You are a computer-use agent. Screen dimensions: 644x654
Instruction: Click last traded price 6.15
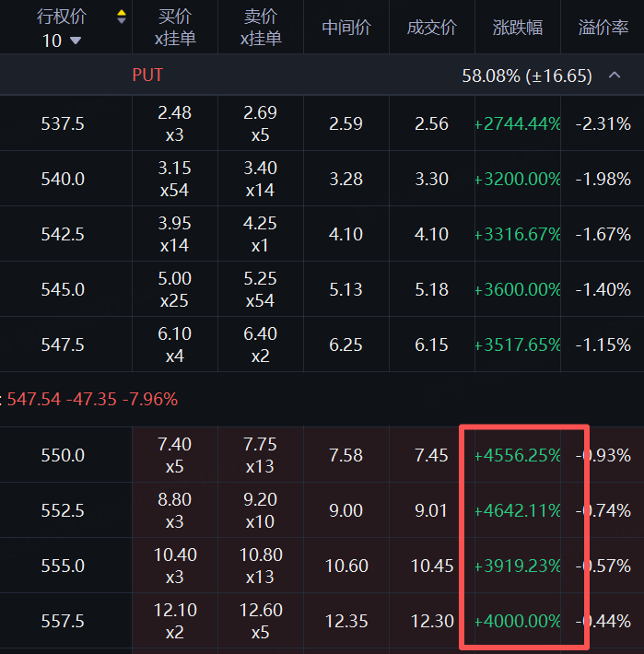pyautogui.click(x=432, y=345)
